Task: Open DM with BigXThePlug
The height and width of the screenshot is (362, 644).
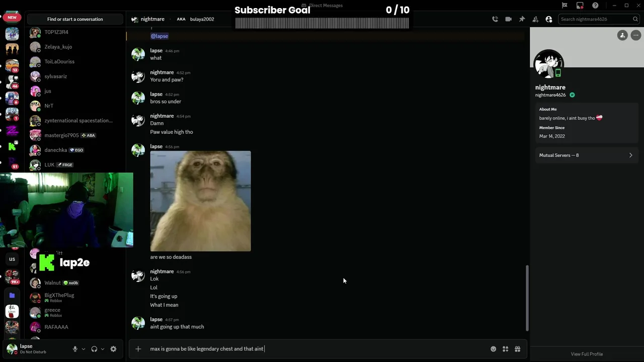Action: coord(75,298)
